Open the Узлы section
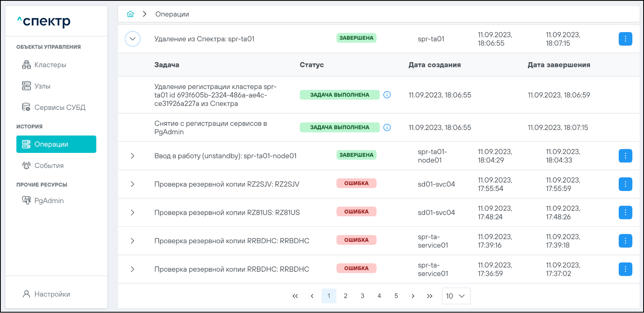Viewport: 644px width, 313px height. [42, 86]
